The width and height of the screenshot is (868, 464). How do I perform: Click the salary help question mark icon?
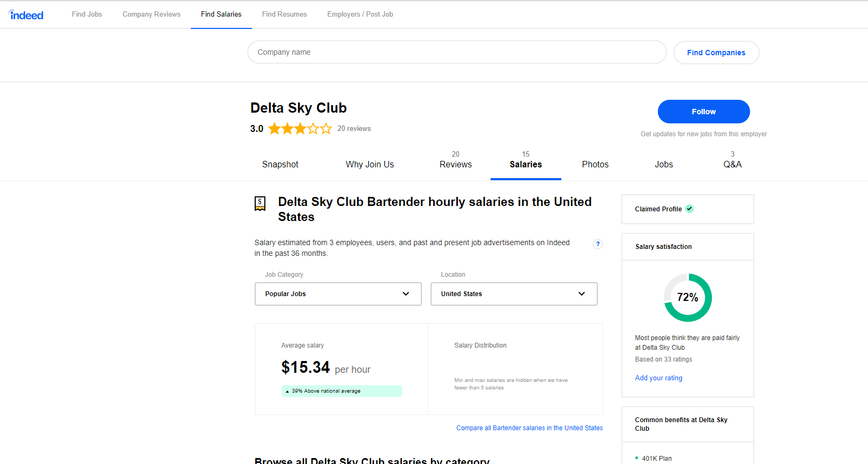tap(598, 244)
